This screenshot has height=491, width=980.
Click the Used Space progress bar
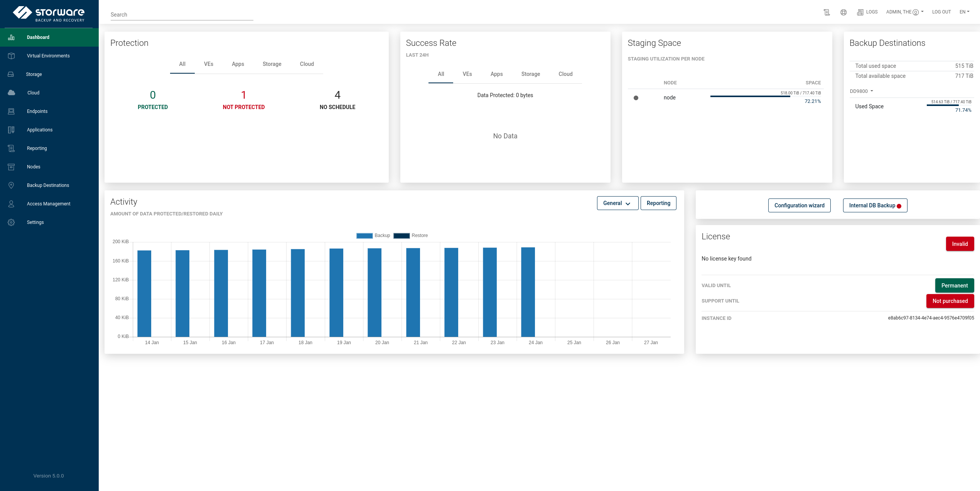949,105
